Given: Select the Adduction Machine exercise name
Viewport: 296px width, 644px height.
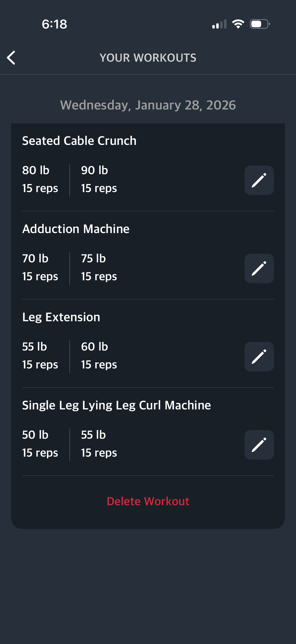Looking at the screenshot, I should click(x=76, y=229).
